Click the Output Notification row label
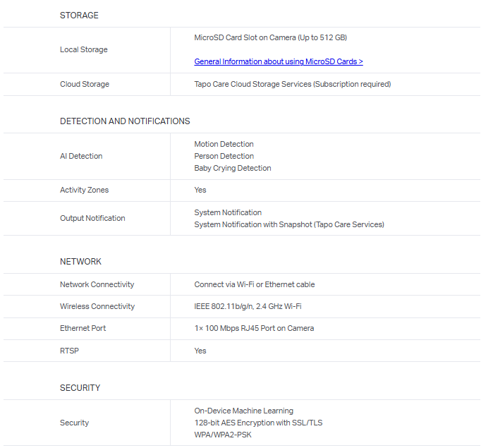This screenshot has width=481, height=448. pos(92,219)
